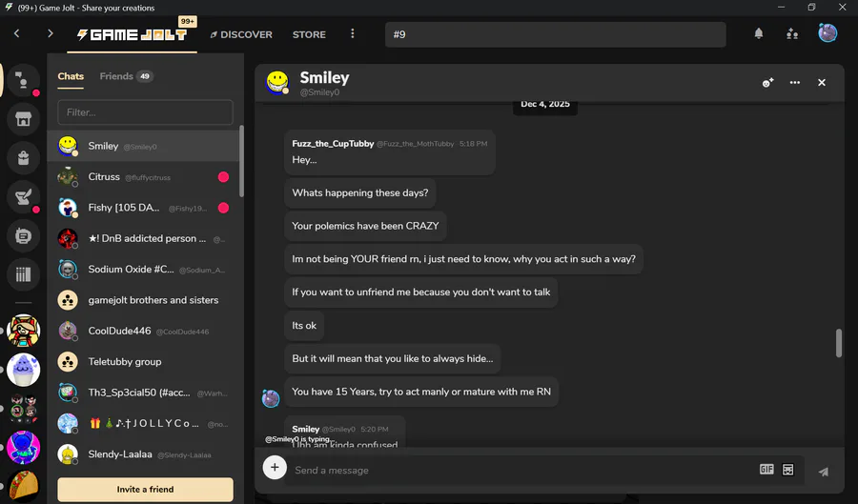Click the chat Filter input field
The image size is (858, 504).
coord(145,112)
